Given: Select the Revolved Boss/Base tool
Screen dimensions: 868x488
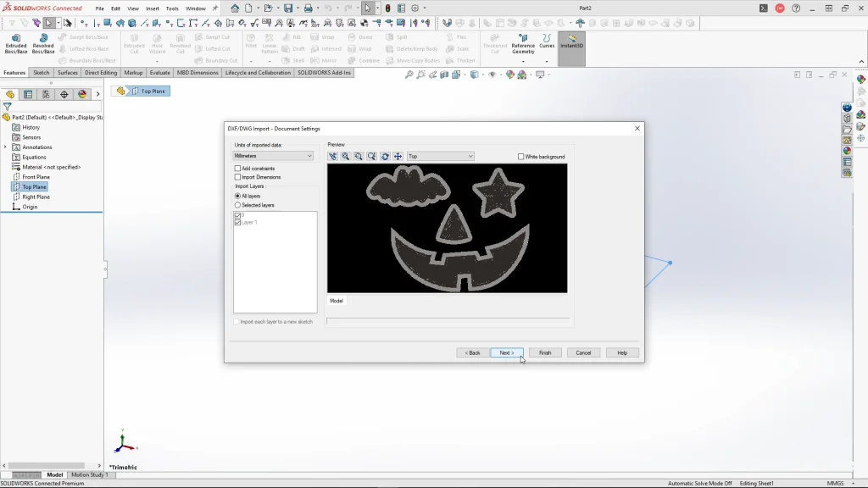Looking at the screenshot, I should tap(43, 43).
